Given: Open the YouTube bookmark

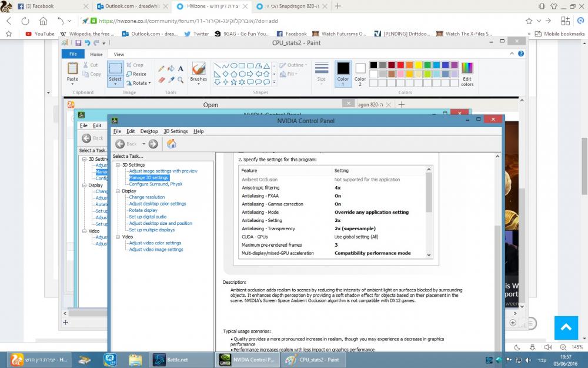Looking at the screenshot, I should 40,34.
